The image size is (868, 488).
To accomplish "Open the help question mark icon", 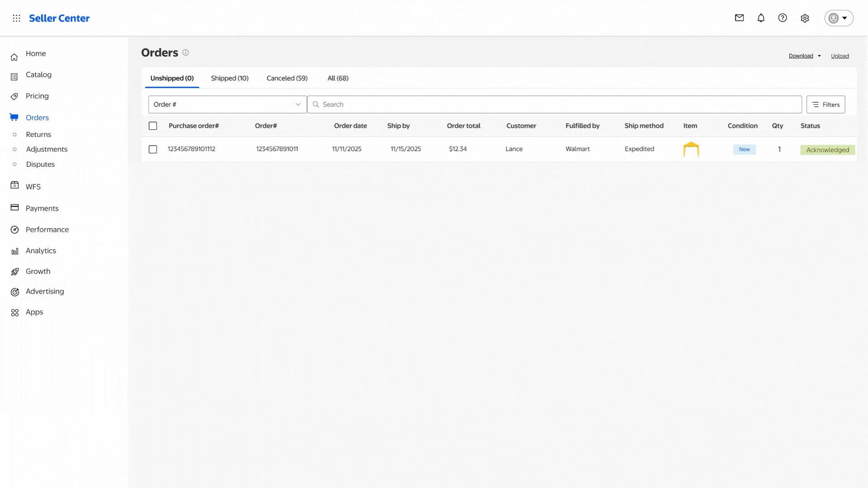I will 783,18.
